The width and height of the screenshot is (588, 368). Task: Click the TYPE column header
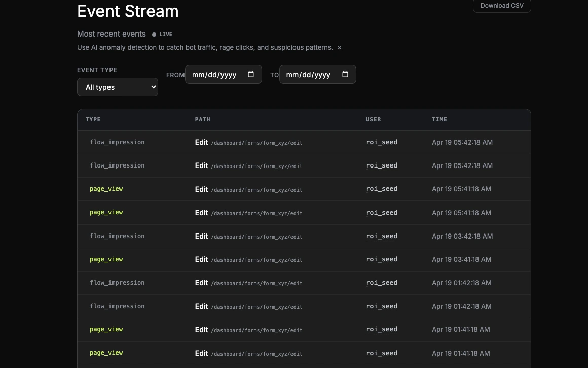[93, 119]
